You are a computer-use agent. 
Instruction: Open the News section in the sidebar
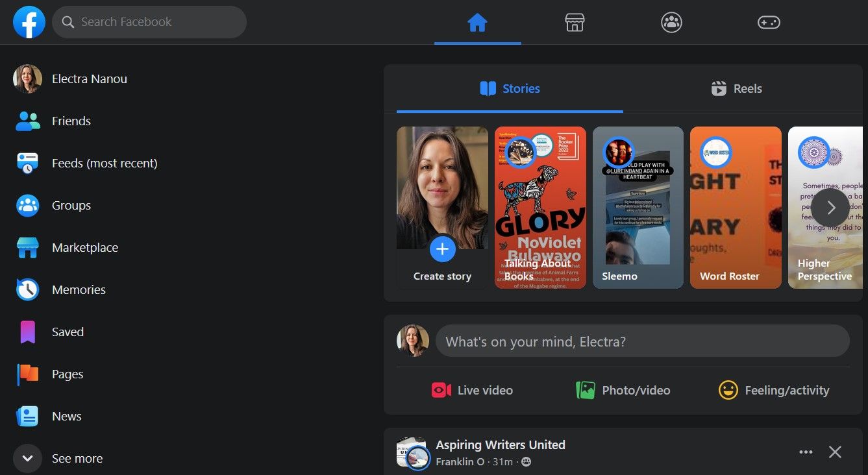66,416
